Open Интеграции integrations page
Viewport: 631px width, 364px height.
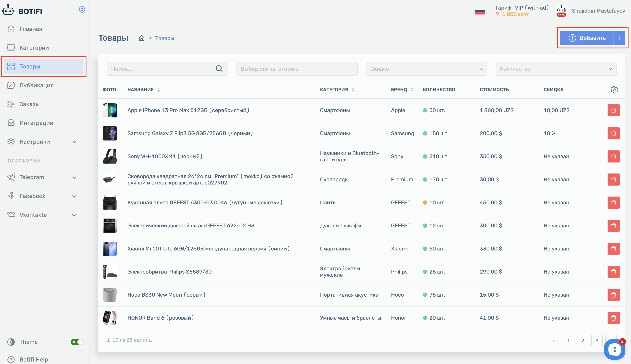36,123
